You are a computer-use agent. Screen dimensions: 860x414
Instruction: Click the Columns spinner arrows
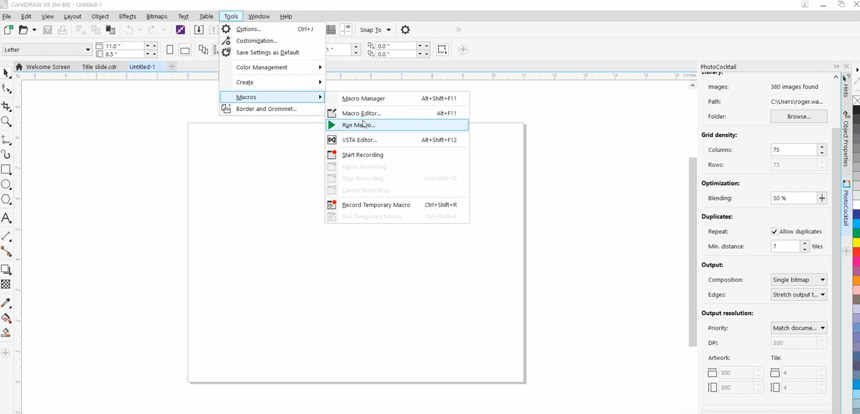pyautogui.click(x=822, y=150)
